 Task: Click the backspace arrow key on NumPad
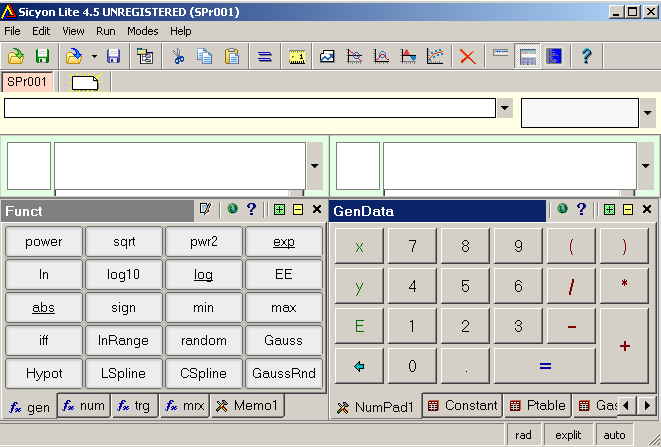pyautogui.click(x=359, y=366)
